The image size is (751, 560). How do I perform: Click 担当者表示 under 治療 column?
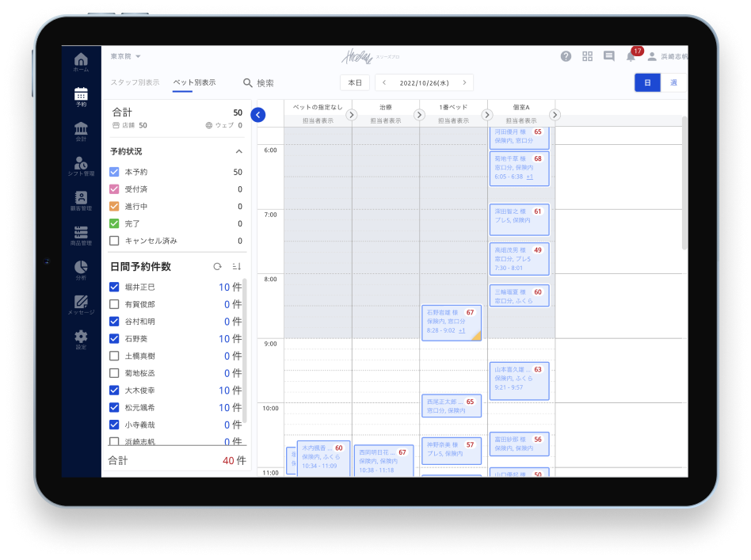(x=386, y=120)
